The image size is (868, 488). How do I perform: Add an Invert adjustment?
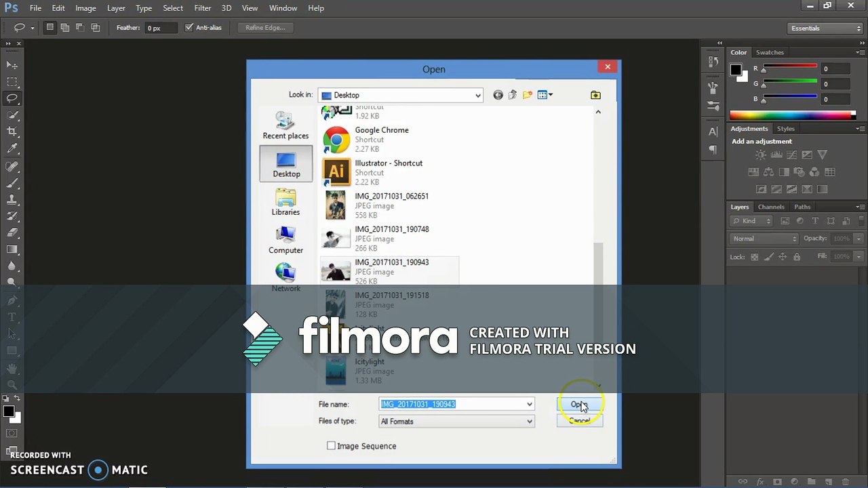click(x=761, y=189)
